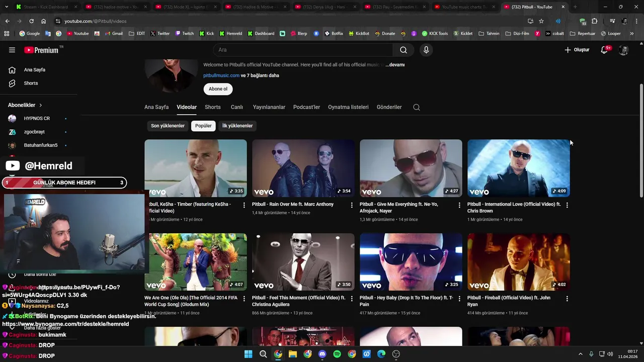
Task: Open the Feel This Moment video thumbnail
Action: [303, 261]
